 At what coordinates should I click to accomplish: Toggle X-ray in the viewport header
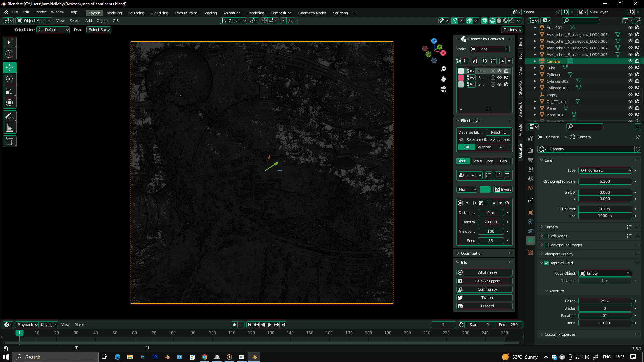(484, 21)
